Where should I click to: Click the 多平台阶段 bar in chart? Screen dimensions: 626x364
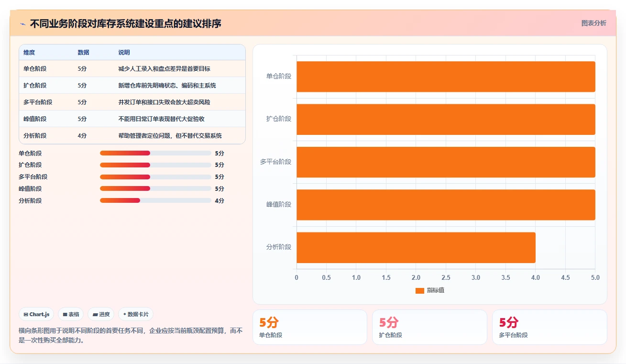pyautogui.click(x=446, y=162)
